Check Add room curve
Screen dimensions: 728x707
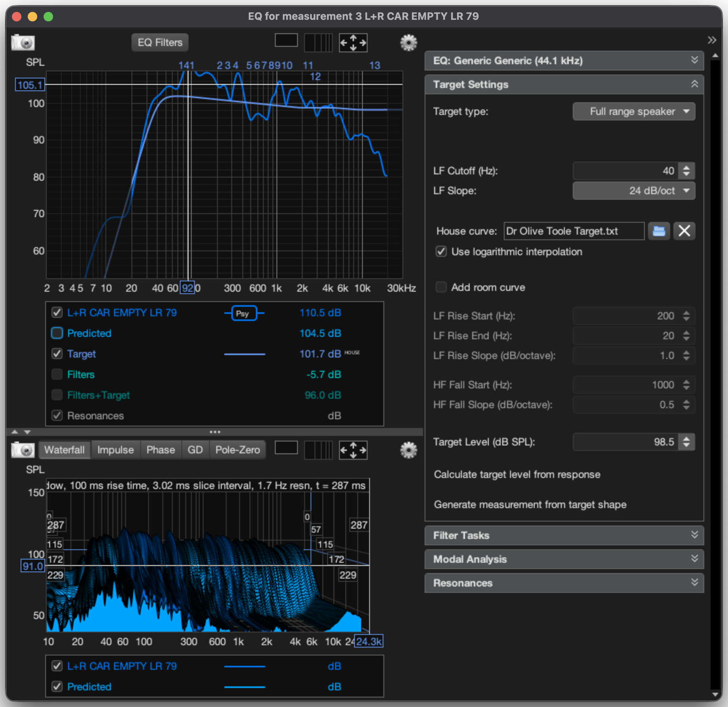click(x=441, y=287)
